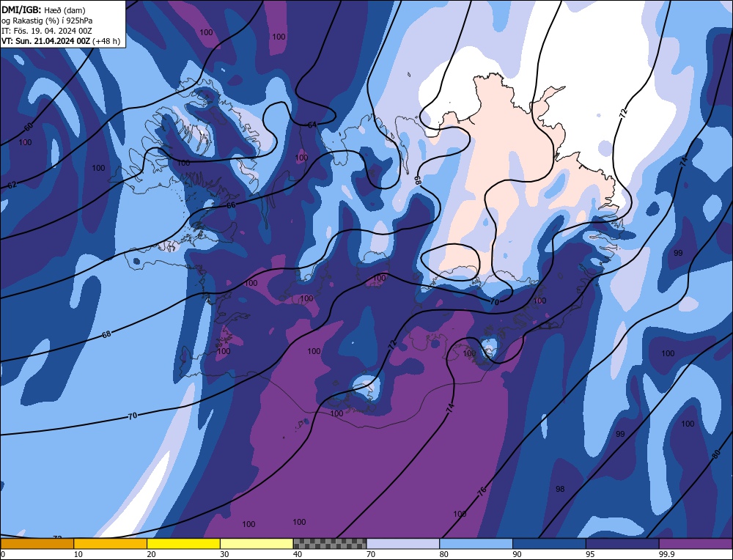Screen dimensions: 733x560
Task: Click the contour label '66'
Action: click(231, 205)
